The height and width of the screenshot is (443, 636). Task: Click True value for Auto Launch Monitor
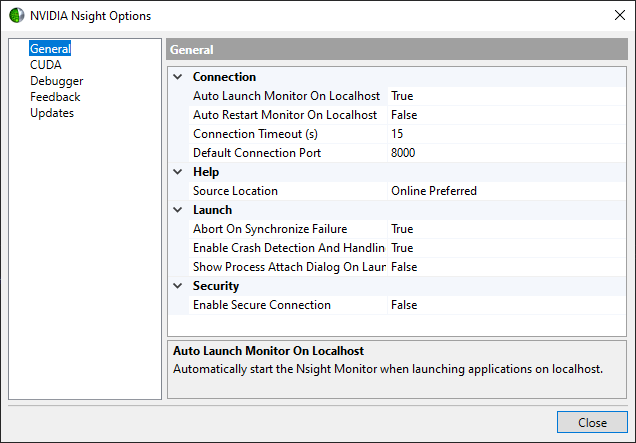tap(507, 96)
